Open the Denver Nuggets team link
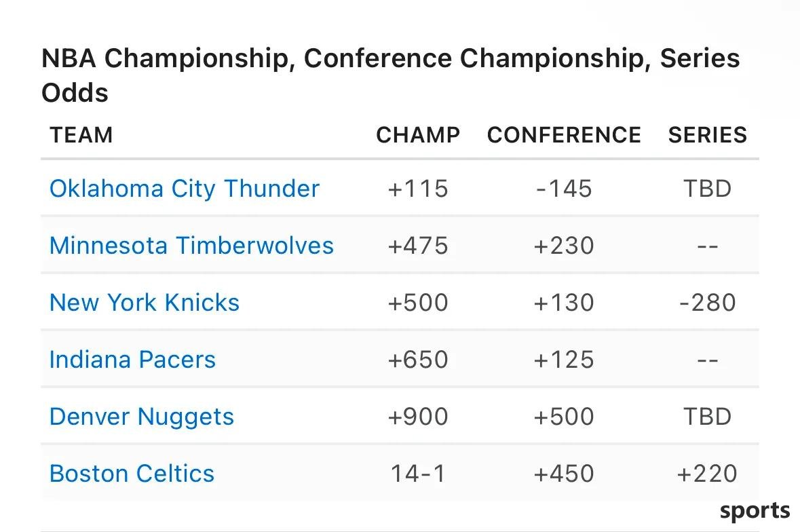The height and width of the screenshot is (532, 800). coord(142,417)
